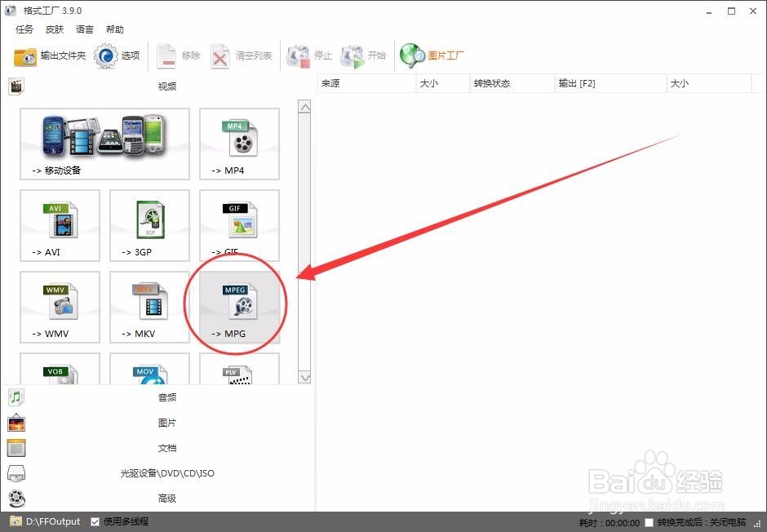Viewport: 767px width, 532px height.
Task: Click the 来源 column header
Action: (x=367, y=83)
